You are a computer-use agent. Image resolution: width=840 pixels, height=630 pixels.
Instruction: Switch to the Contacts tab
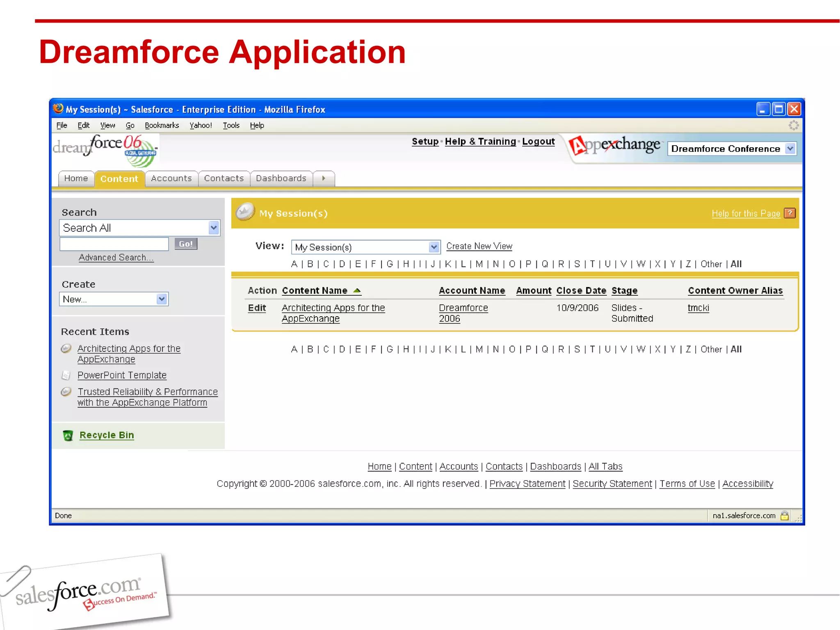(224, 178)
